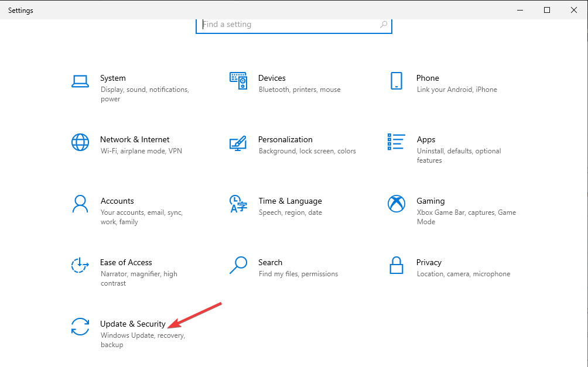588x367 pixels.
Task: Click 'Find my files, permissions' text
Action: (x=298, y=274)
